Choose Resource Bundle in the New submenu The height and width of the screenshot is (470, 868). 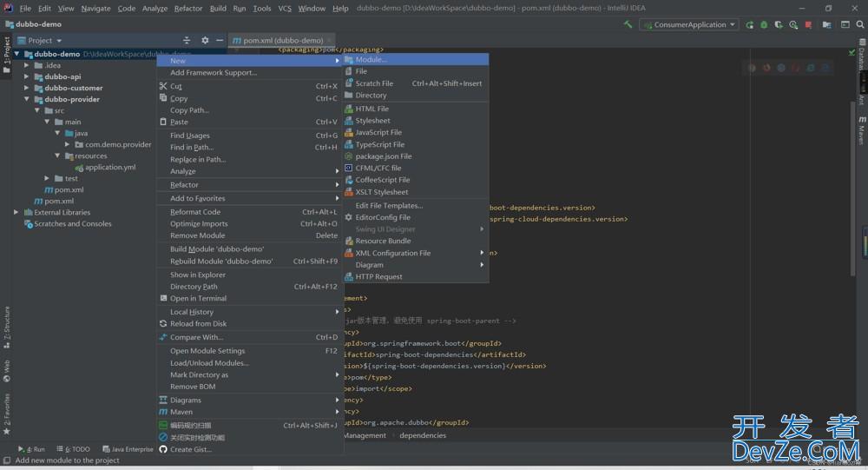point(416,242)
